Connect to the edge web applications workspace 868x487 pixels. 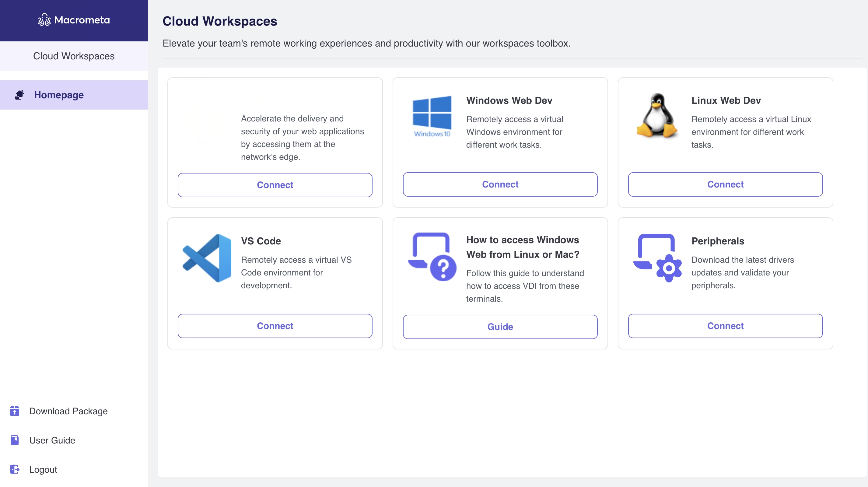click(x=275, y=185)
